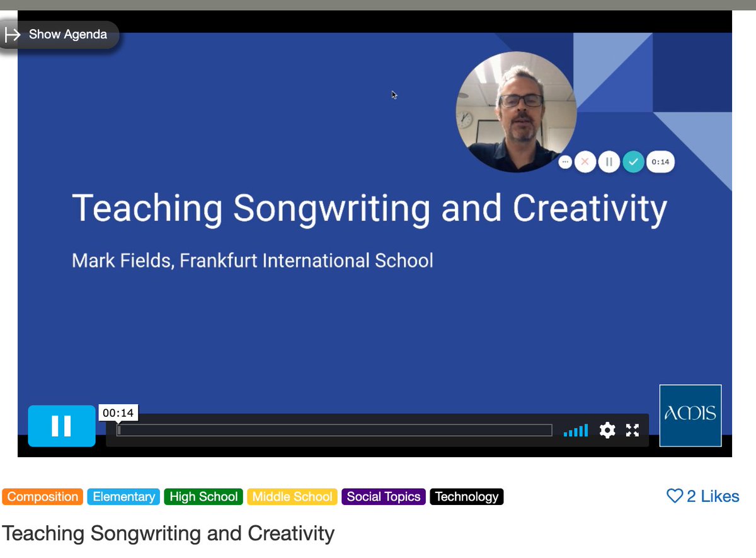Image resolution: width=756 pixels, height=558 pixels.
Task: Click the slide heading Teaching Songwriting and Creativity
Action: click(x=369, y=209)
